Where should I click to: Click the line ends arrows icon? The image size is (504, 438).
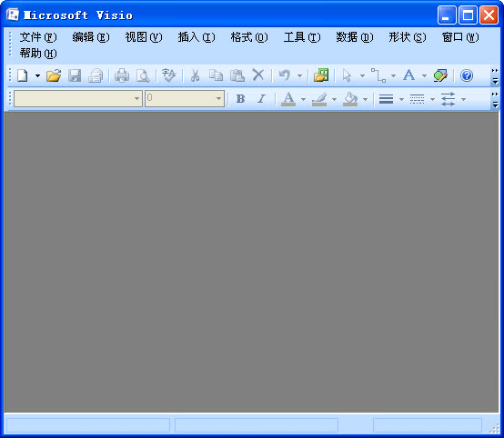(x=449, y=99)
